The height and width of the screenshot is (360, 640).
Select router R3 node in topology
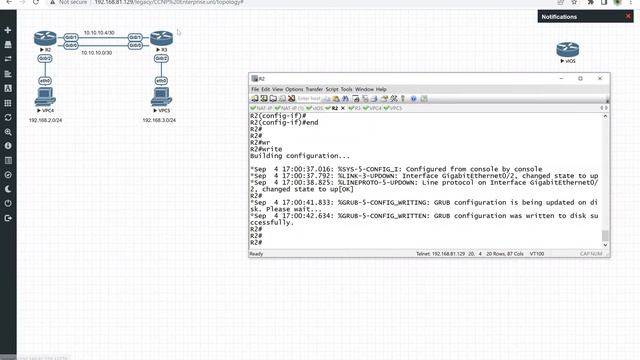(x=161, y=38)
